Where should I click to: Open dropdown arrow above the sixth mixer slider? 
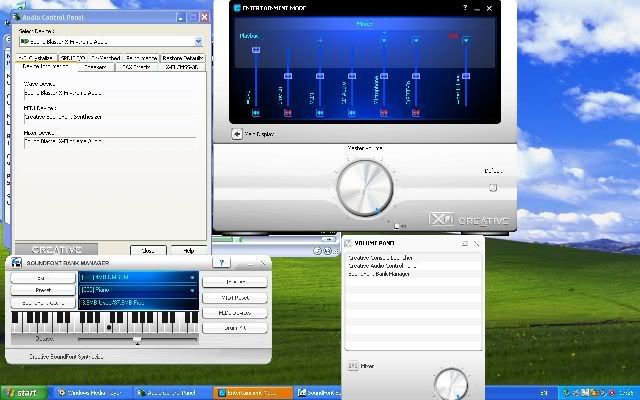(416, 40)
